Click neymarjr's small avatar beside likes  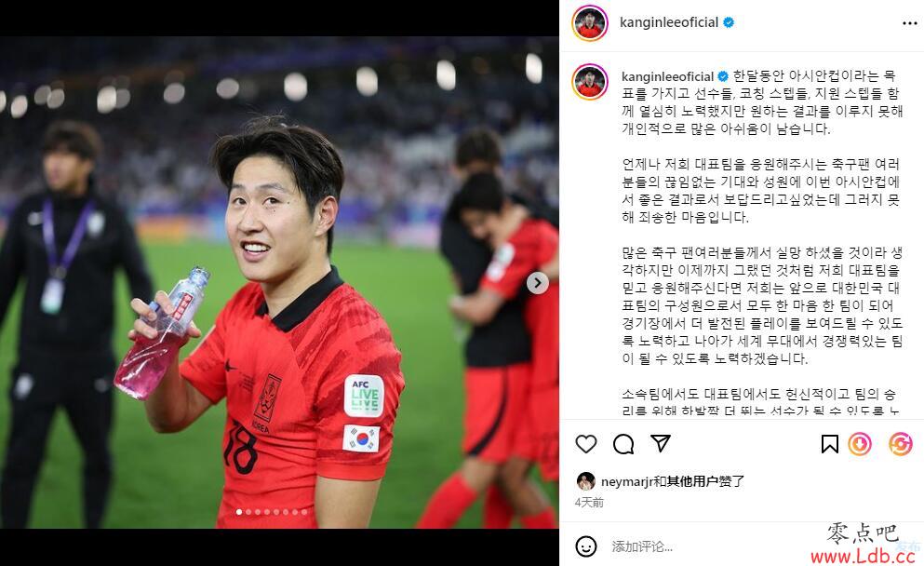pyautogui.click(x=585, y=481)
